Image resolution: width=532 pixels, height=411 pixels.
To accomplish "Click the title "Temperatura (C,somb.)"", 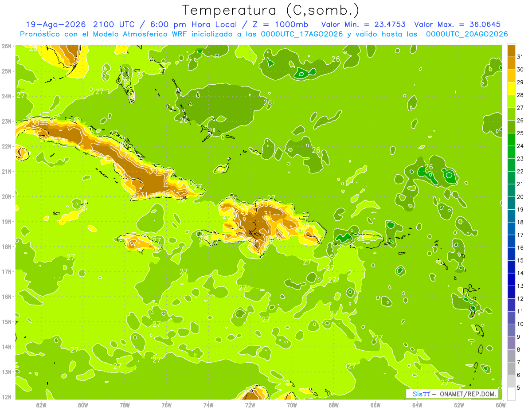I will pos(271,10).
